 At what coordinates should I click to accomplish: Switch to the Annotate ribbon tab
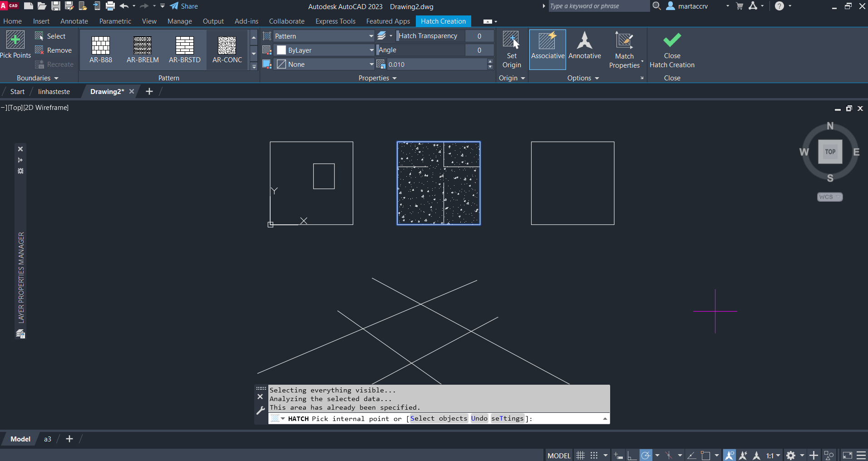point(74,21)
